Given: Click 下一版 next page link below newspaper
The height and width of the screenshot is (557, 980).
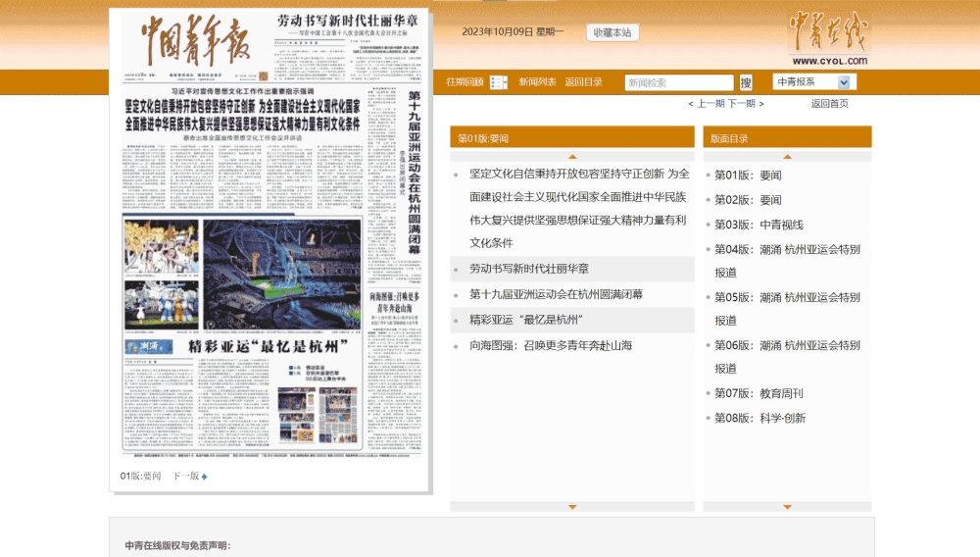Looking at the screenshot, I should [185, 476].
